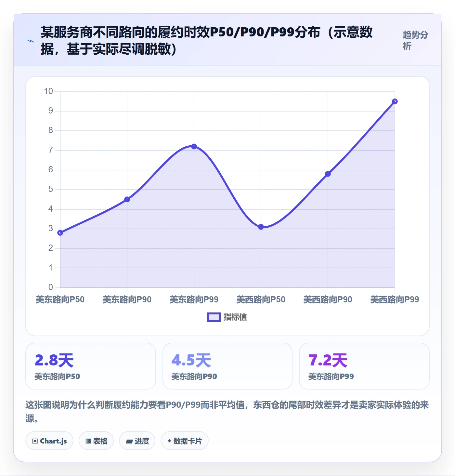Click the 美西路向P99 data point on chart

395,101
